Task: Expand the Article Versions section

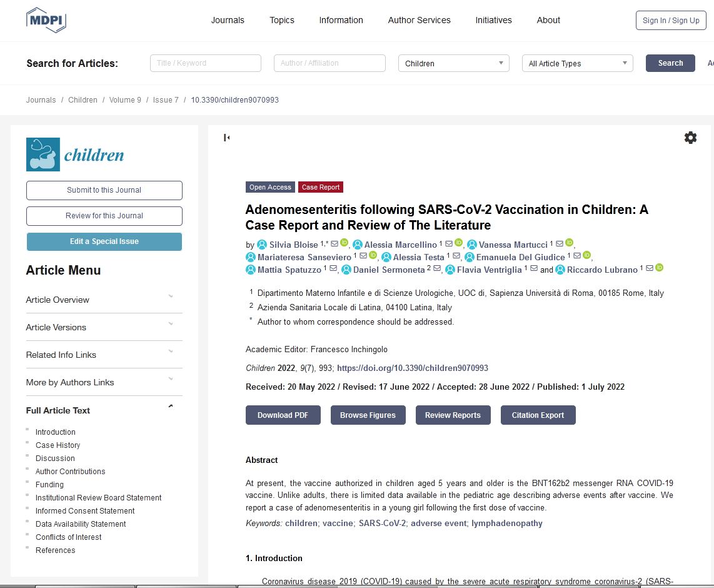Action: coord(171,324)
